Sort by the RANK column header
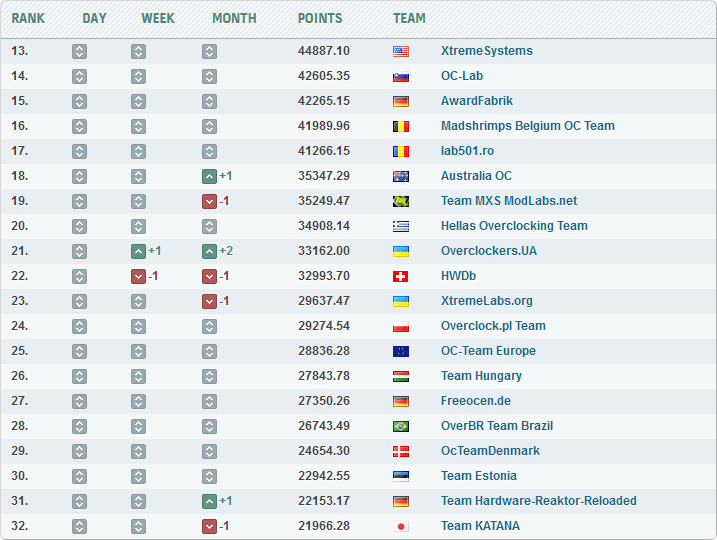 tap(28, 18)
